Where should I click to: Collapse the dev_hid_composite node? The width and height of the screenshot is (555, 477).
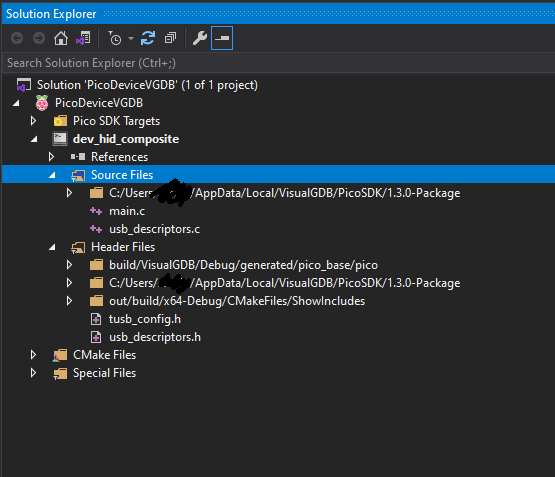pyautogui.click(x=34, y=139)
